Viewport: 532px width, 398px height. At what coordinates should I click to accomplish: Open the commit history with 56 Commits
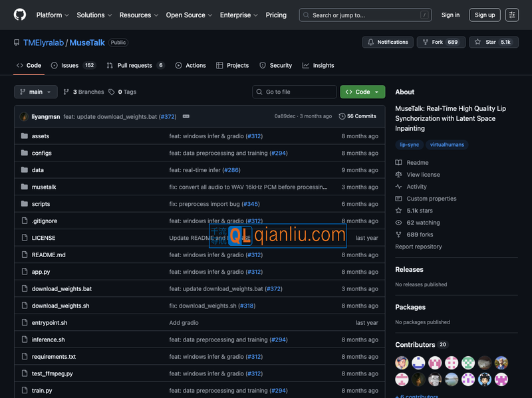coord(358,116)
